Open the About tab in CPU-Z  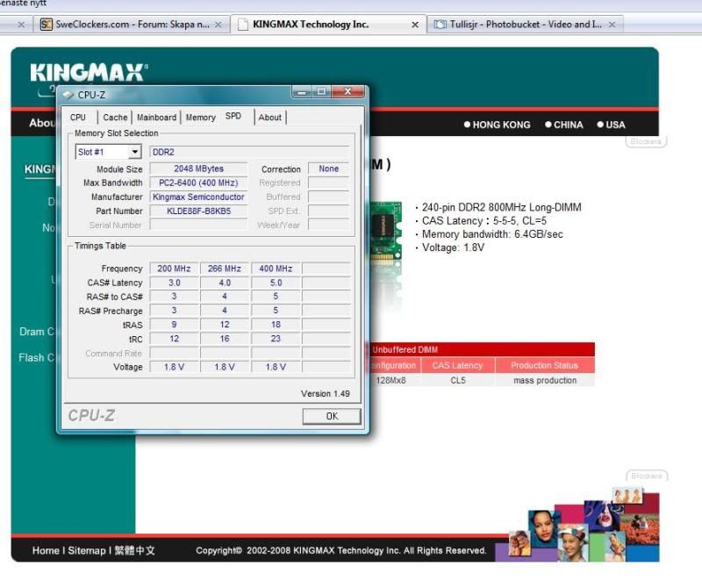point(270,118)
